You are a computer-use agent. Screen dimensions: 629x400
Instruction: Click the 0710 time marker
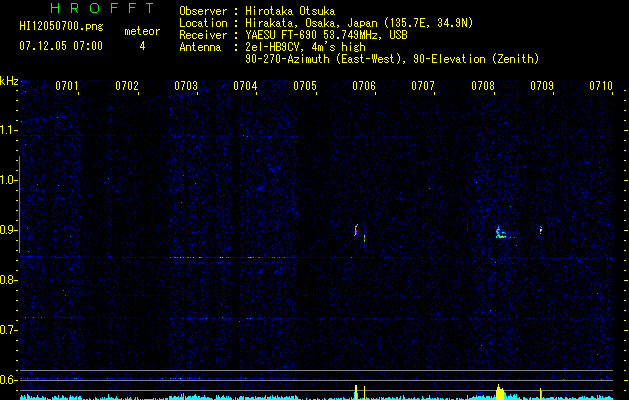point(601,86)
